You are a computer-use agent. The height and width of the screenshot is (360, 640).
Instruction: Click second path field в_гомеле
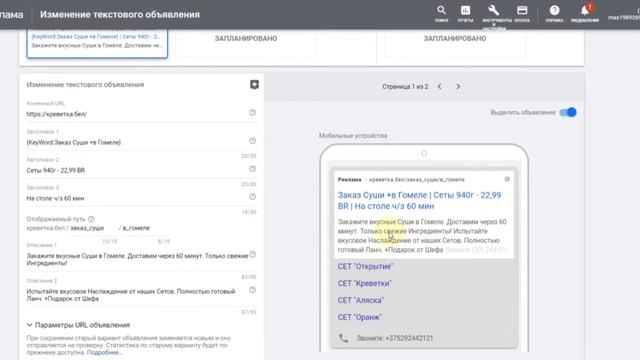coord(145,228)
